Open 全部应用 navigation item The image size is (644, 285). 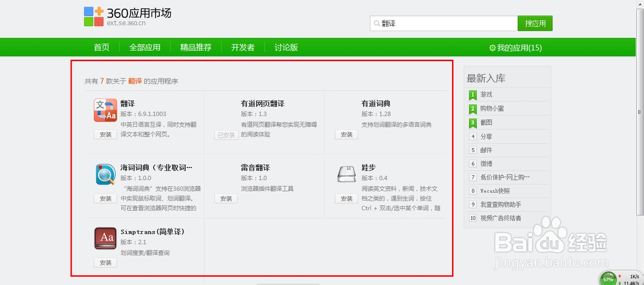pyautogui.click(x=144, y=48)
